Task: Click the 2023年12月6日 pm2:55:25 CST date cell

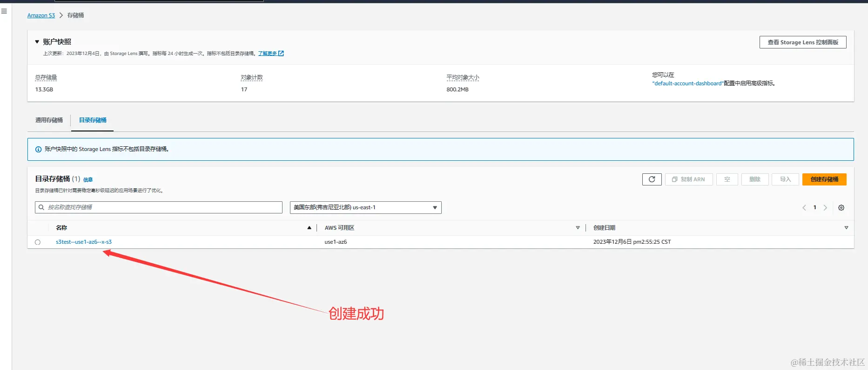Action: (632, 242)
